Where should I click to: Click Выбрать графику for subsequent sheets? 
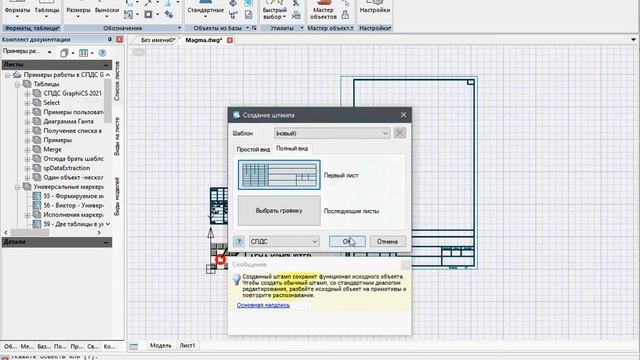pyautogui.click(x=279, y=211)
